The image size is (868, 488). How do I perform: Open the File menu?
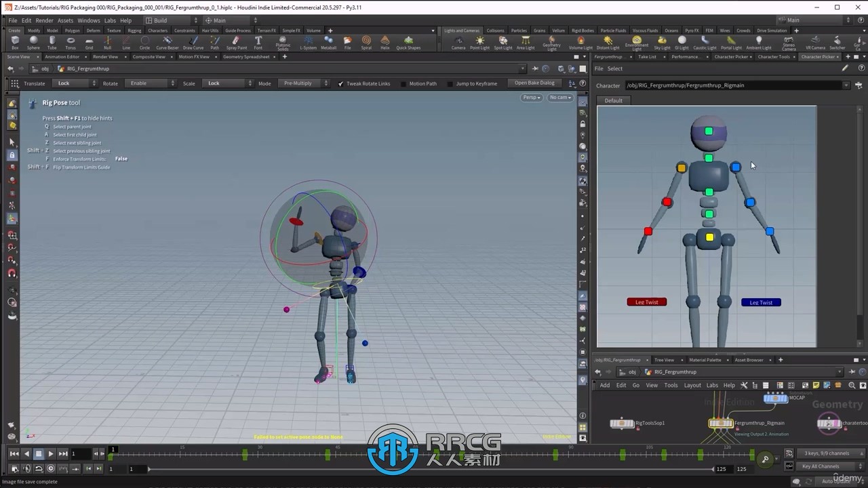(13, 20)
